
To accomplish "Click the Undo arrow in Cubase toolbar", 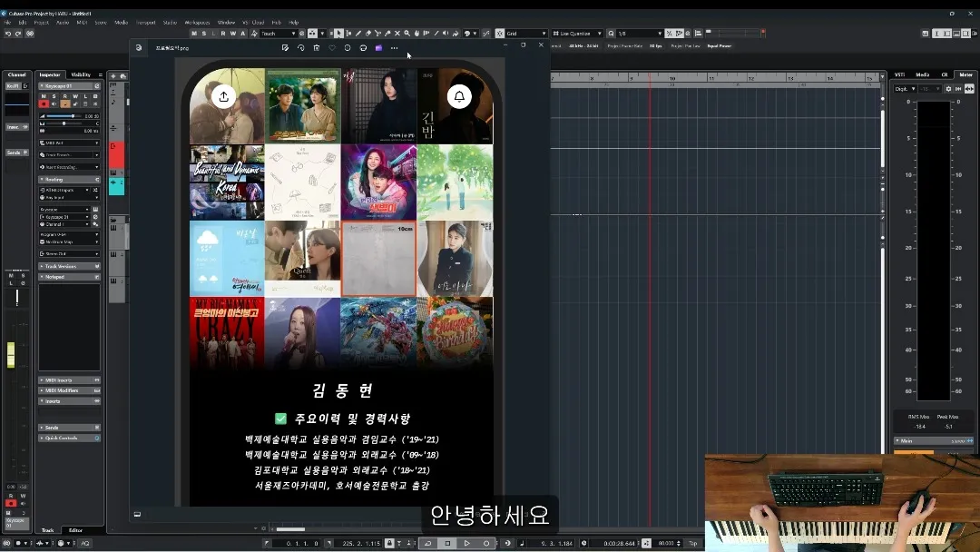I will 8,34.
